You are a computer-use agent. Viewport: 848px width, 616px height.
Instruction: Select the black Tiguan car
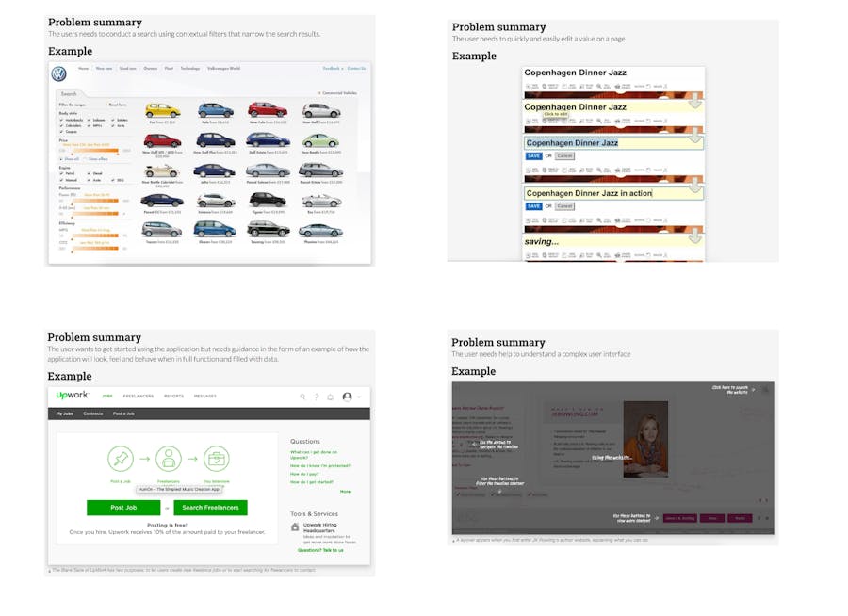pyautogui.click(x=268, y=200)
